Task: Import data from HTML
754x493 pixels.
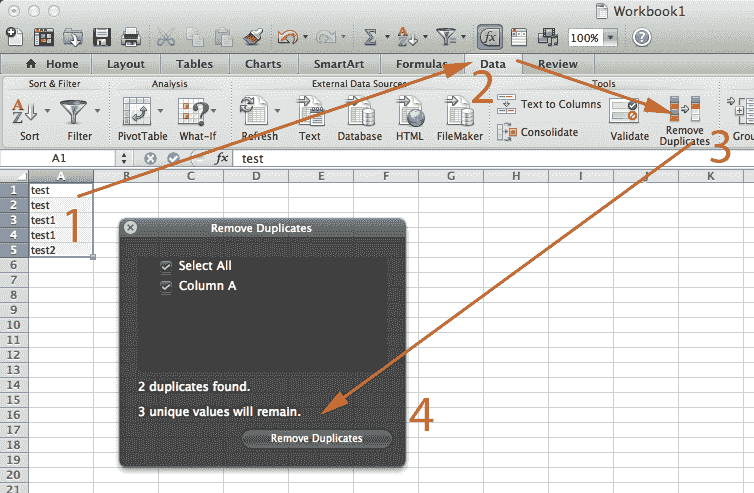Action: 410,119
